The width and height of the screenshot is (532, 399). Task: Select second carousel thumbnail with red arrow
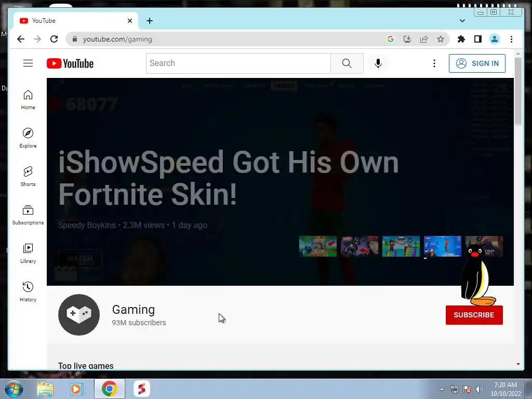360,246
